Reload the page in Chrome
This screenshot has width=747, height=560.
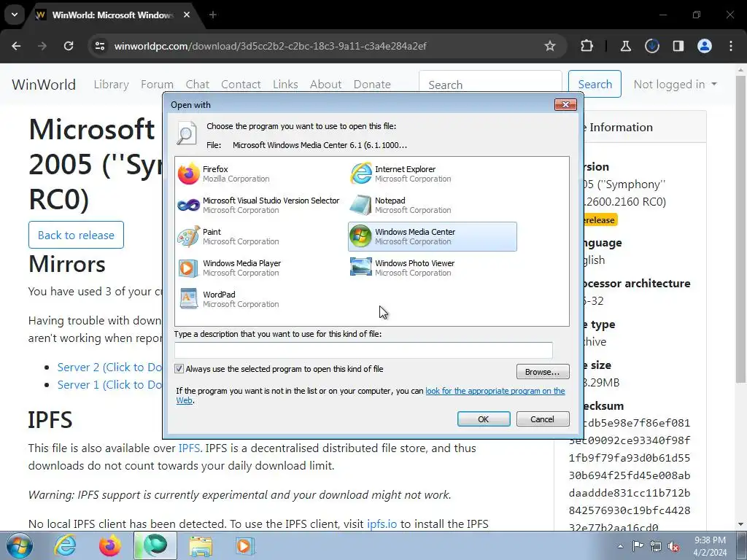coord(69,46)
